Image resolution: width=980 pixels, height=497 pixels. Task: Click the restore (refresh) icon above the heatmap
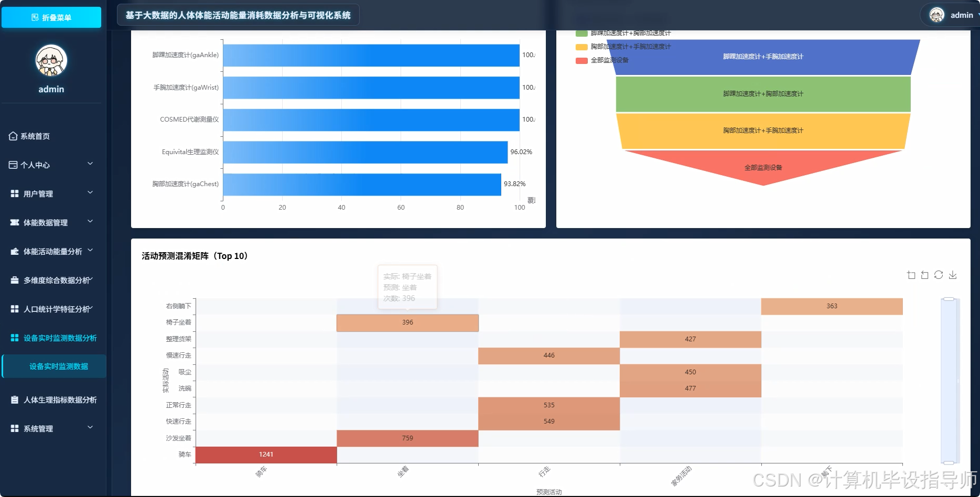point(939,275)
